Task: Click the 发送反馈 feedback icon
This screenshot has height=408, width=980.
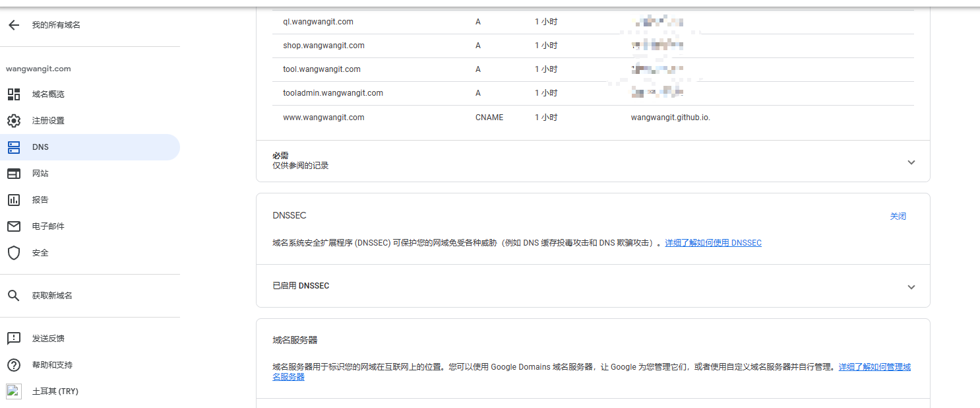Action: (x=14, y=339)
